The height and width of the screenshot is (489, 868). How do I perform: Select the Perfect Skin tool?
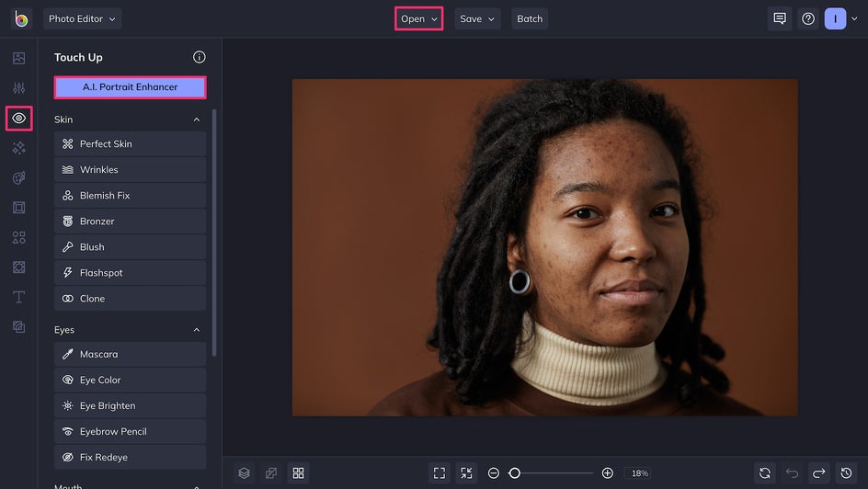tap(130, 143)
